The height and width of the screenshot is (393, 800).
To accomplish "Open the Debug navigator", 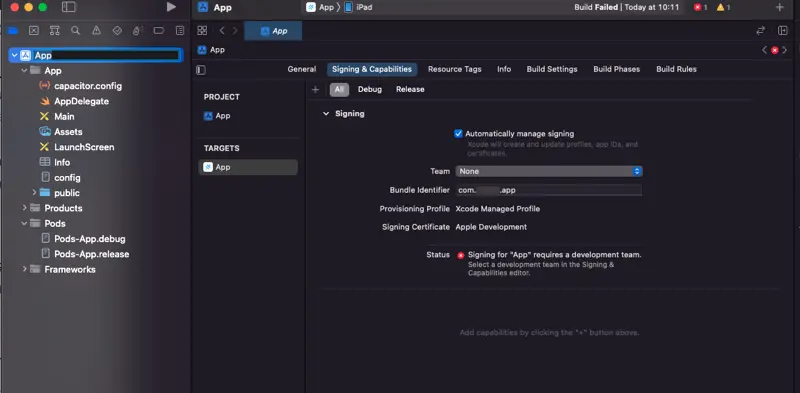I will pos(137,31).
